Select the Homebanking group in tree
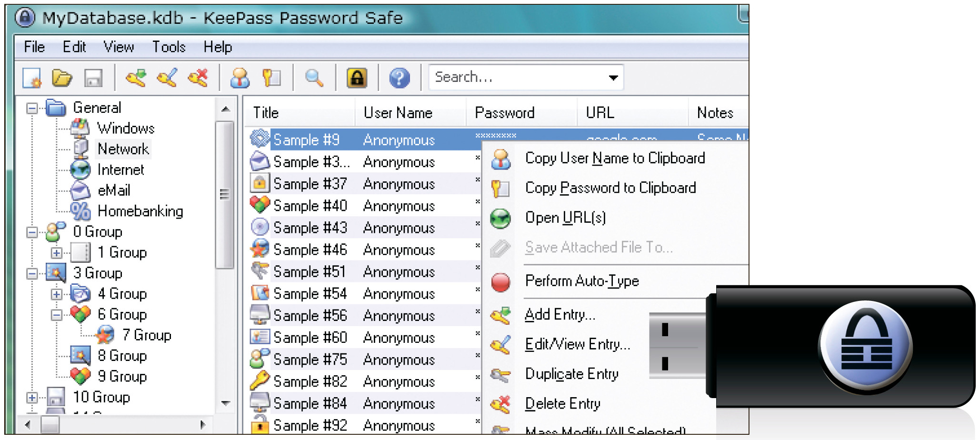 coord(140,211)
